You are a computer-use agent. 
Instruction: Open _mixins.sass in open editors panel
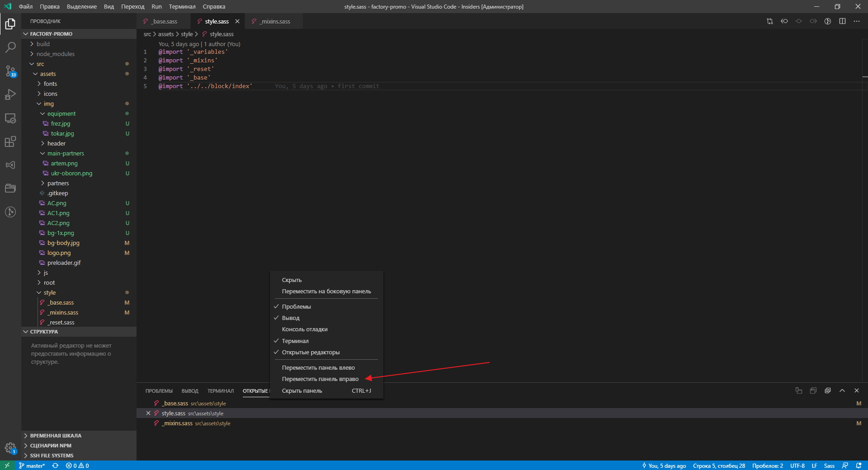coord(502,423)
